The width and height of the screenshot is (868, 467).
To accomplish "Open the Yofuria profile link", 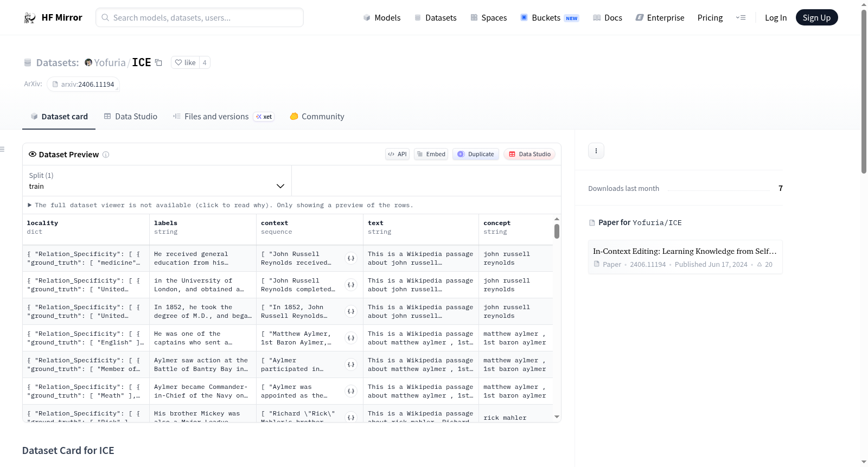I will pos(110,62).
